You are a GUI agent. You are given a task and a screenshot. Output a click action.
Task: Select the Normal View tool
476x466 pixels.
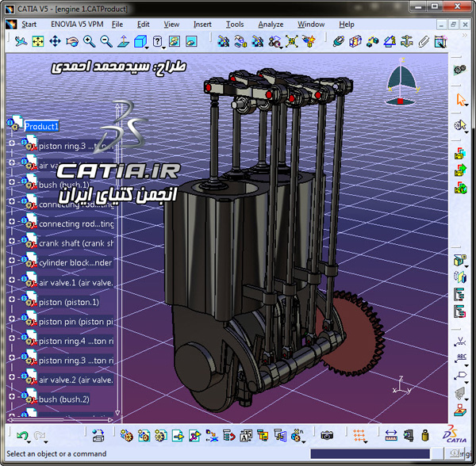(123, 41)
